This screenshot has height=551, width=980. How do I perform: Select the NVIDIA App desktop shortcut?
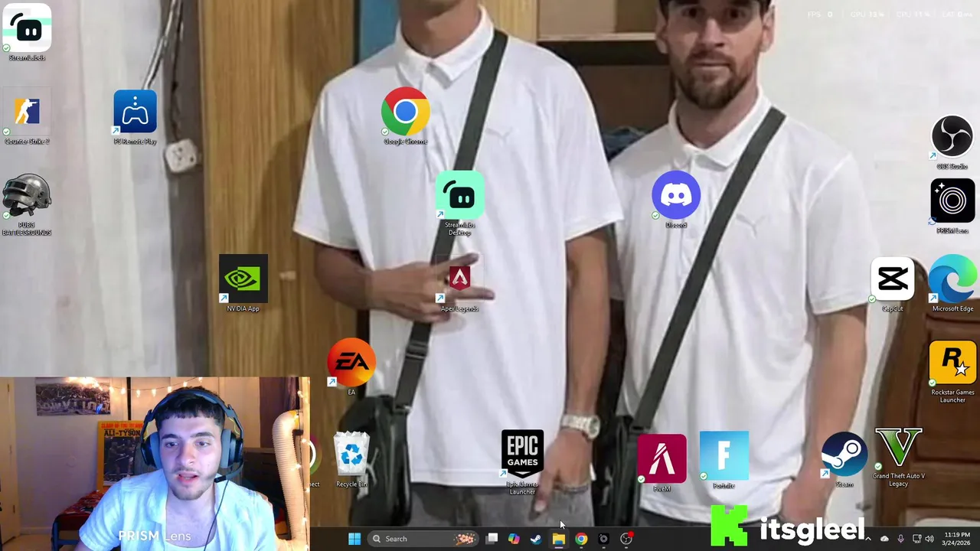[243, 283]
